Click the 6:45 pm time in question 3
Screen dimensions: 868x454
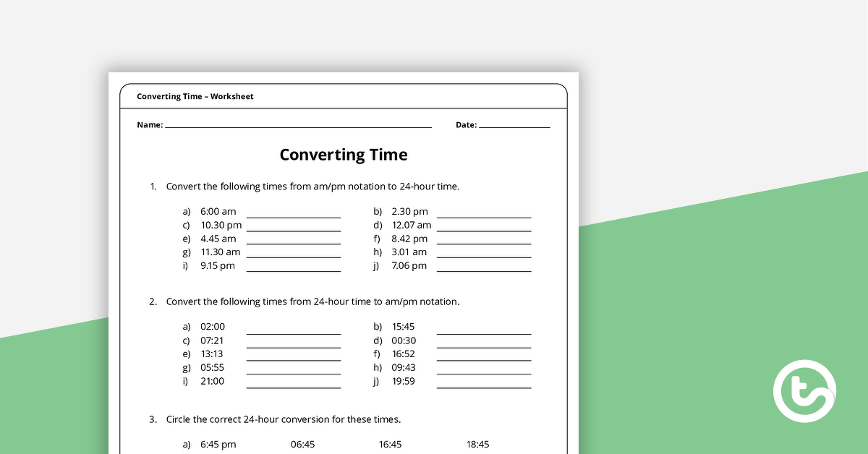(x=218, y=445)
